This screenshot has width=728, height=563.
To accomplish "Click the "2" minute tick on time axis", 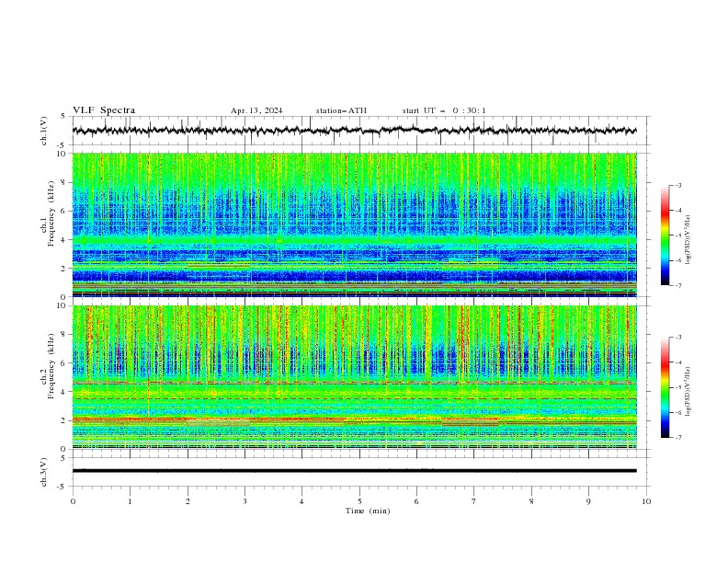I will 188,501.
